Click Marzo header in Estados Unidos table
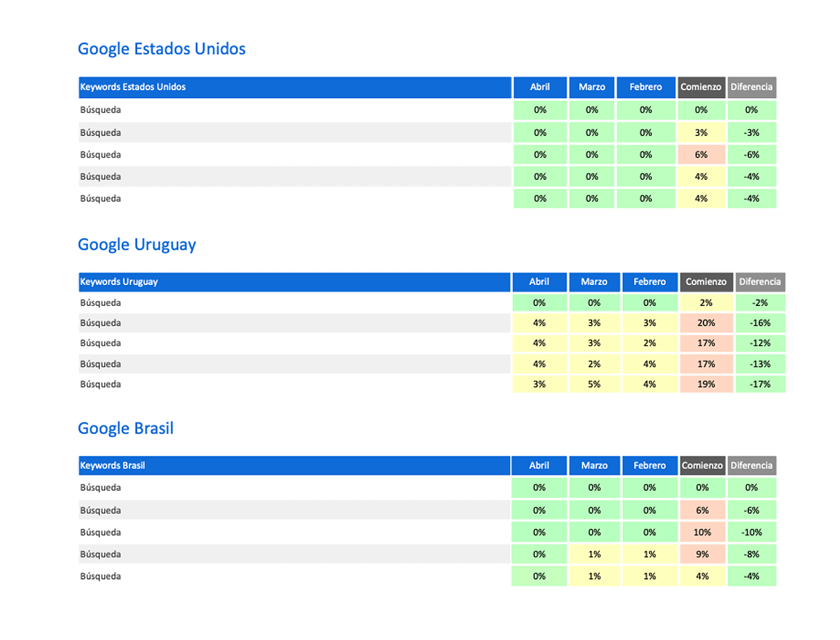The width and height of the screenshot is (840, 640). [591, 88]
